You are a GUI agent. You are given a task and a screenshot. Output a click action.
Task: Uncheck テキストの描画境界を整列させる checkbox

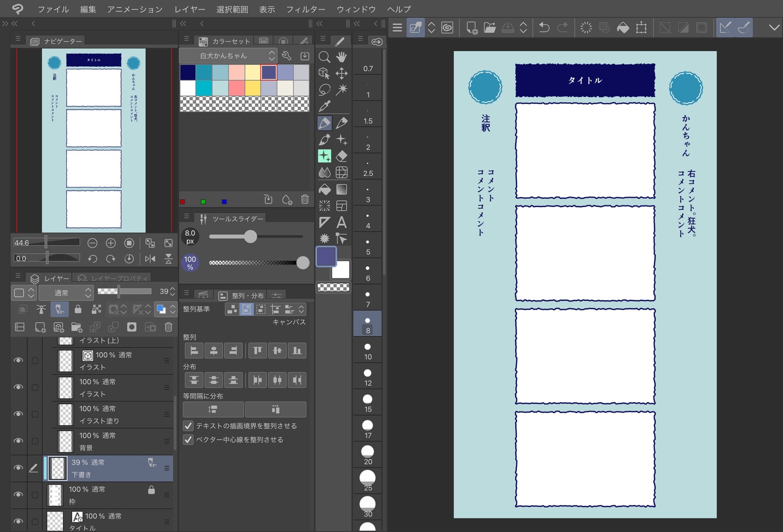click(x=188, y=426)
